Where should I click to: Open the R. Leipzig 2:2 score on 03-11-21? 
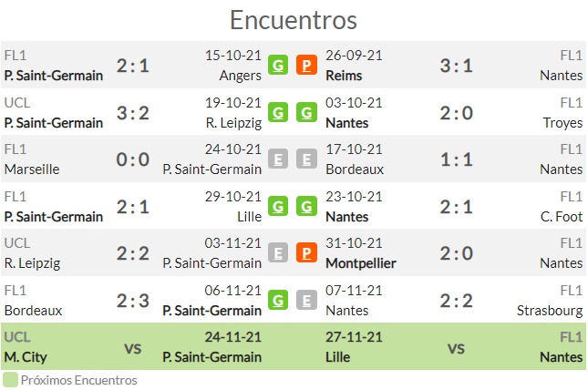(x=133, y=253)
